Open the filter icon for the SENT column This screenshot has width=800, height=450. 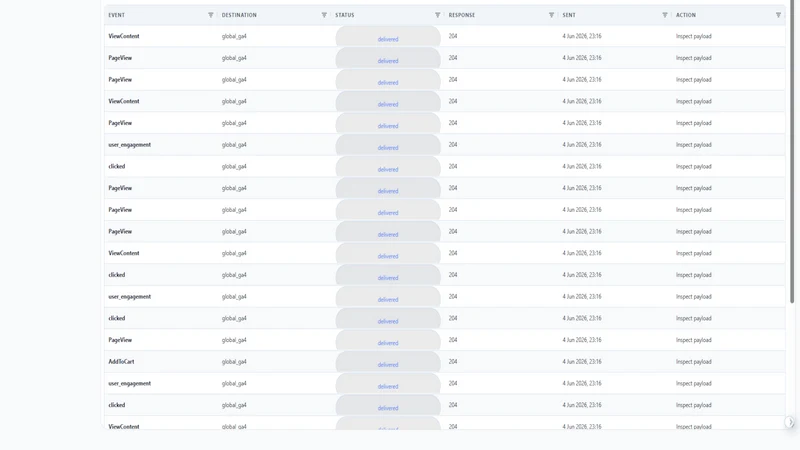pos(665,15)
